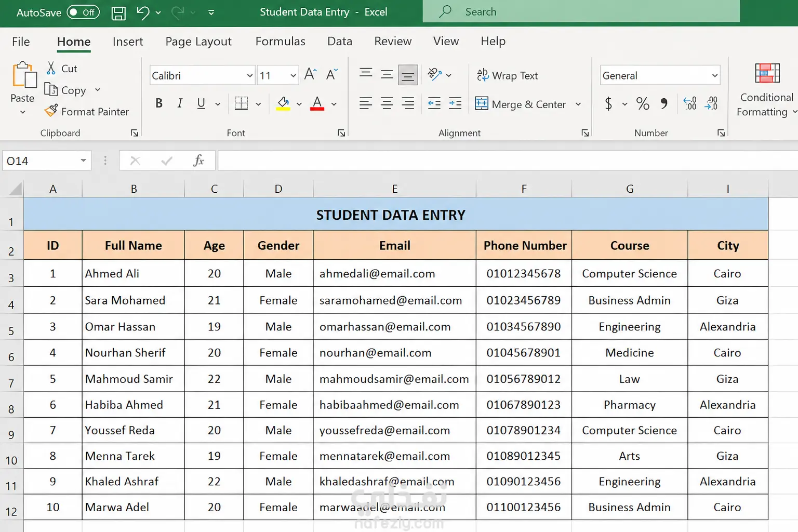Click the Redo arrow icon
This screenshot has width=798, height=532.
(178, 12)
